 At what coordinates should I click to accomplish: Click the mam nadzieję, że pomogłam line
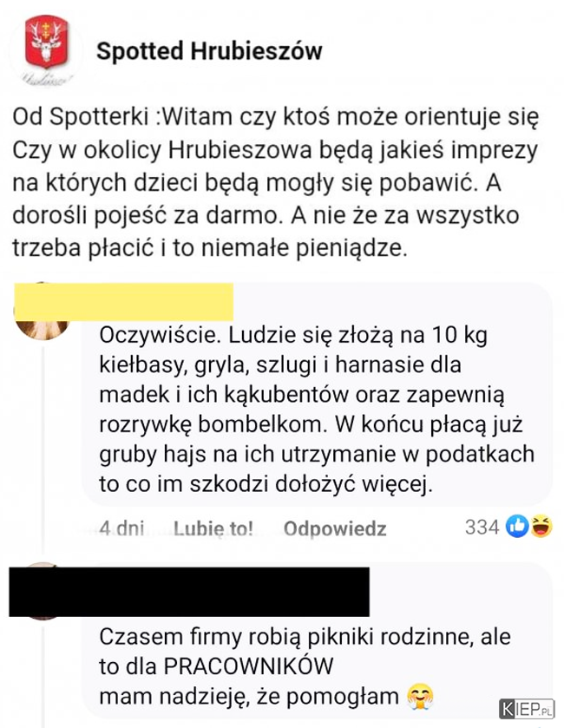(x=249, y=697)
